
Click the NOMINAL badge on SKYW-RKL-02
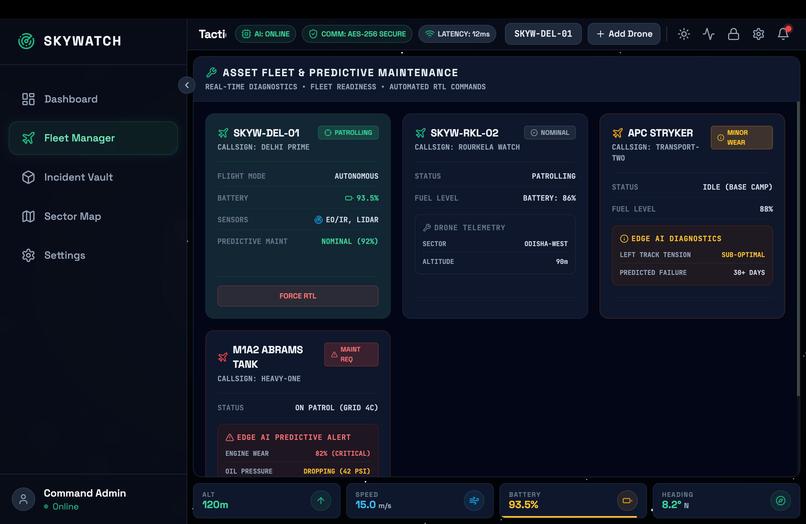[550, 133]
